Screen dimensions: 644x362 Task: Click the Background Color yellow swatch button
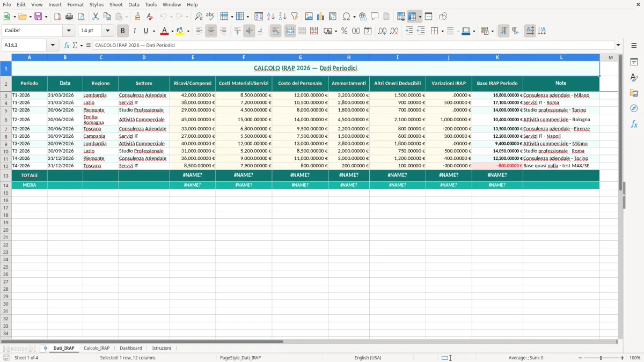181,31
